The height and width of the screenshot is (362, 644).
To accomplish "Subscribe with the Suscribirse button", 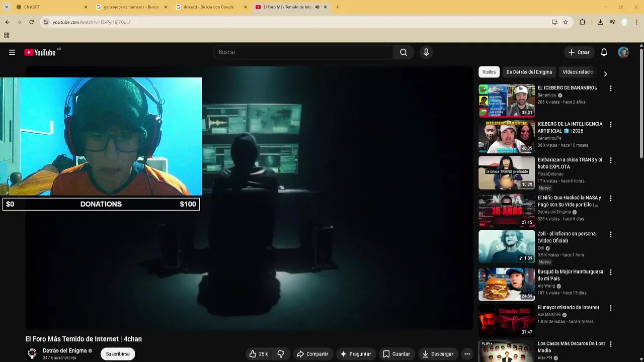I will tap(118, 354).
